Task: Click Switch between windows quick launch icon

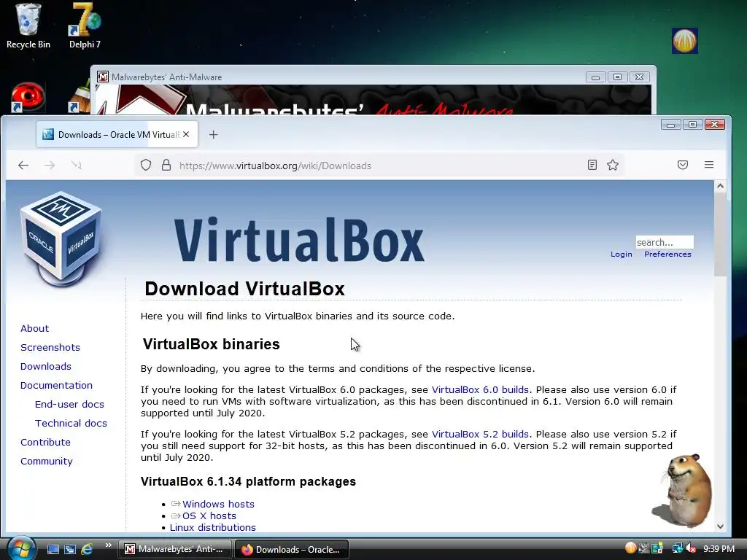Action: coord(69,549)
